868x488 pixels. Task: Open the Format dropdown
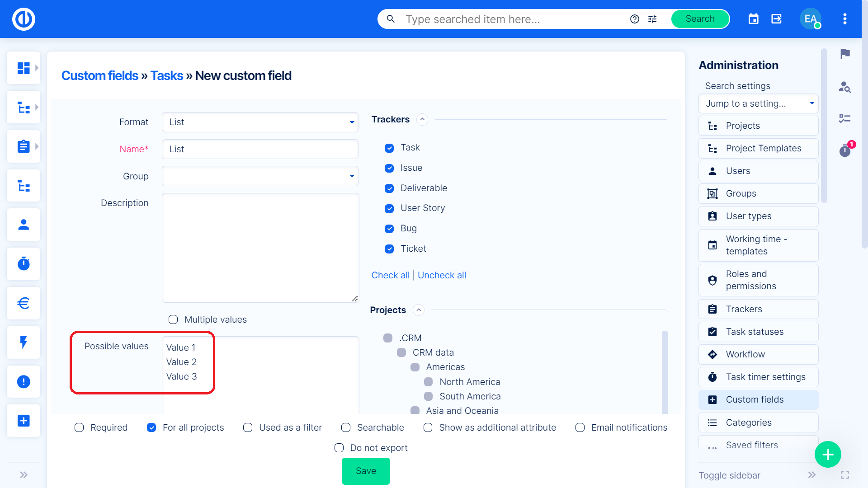click(x=260, y=122)
